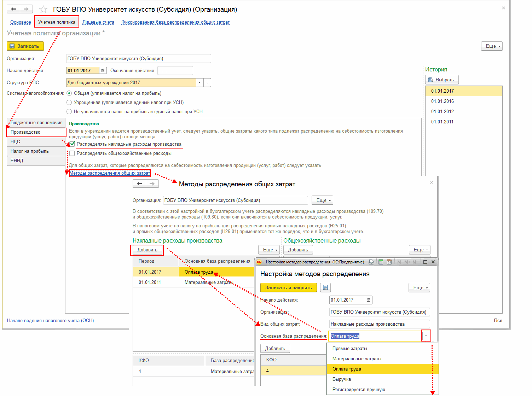Click back arrow in Методы распределения panel
This screenshot has width=532, height=396.
pyautogui.click(x=139, y=184)
